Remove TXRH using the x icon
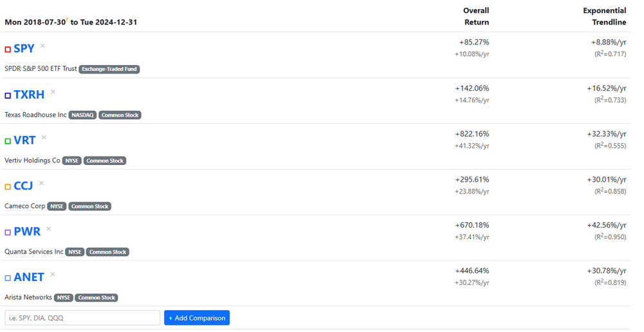This screenshot has width=644, height=332. [53, 92]
